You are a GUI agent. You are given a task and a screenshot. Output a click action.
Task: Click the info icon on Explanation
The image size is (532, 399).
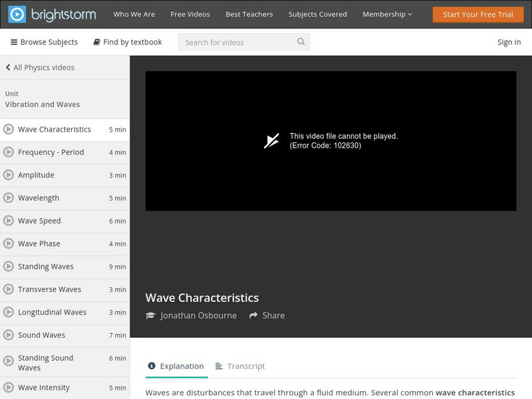pos(153,366)
